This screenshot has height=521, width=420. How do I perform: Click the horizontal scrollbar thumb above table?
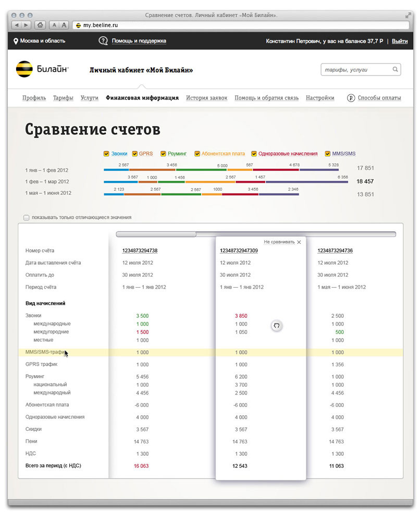(156, 234)
